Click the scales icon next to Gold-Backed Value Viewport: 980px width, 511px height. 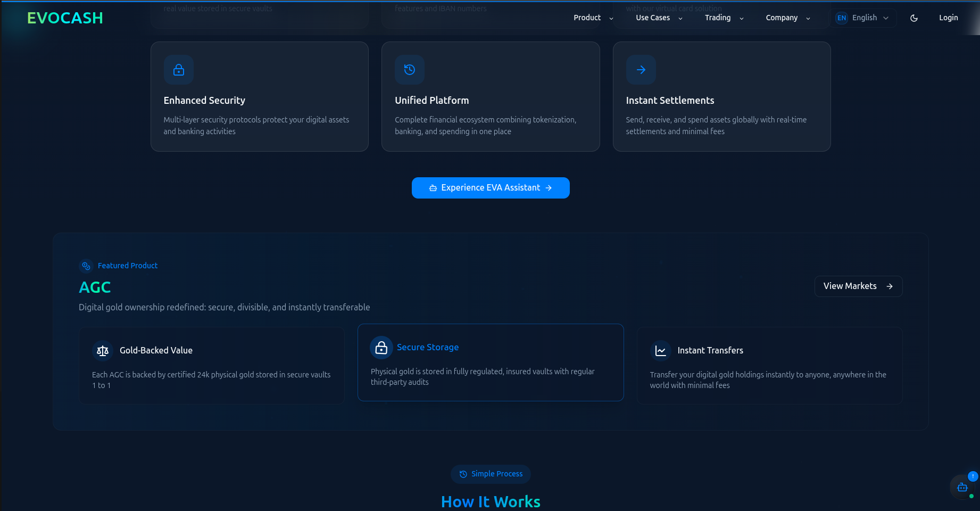pyautogui.click(x=102, y=350)
